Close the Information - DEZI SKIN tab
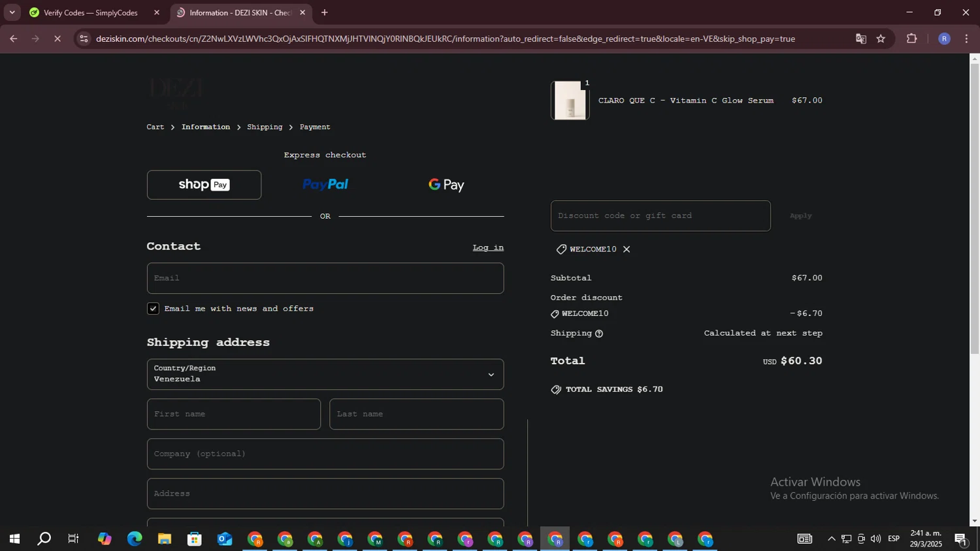This screenshot has height=551, width=980. (302, 12)
